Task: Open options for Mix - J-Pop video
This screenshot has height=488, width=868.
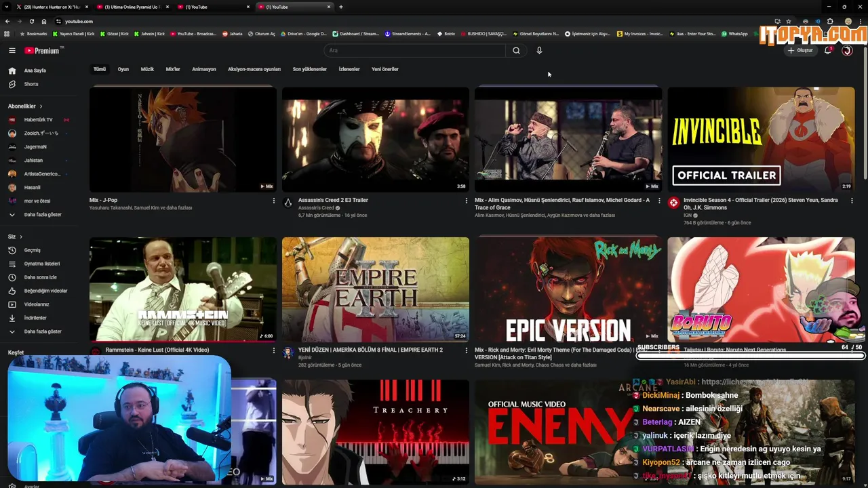Action: [x=274, y=201]
